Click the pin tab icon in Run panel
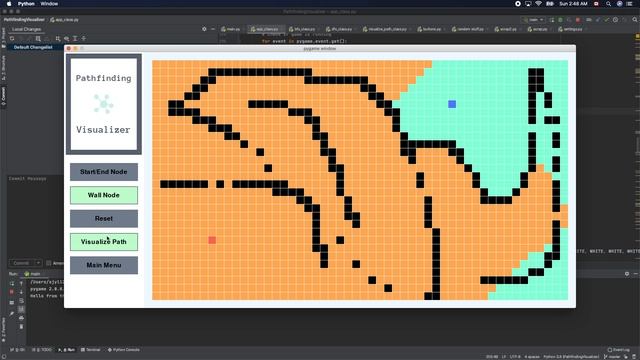This screenshot has height=360, width=640. [12, 313]
